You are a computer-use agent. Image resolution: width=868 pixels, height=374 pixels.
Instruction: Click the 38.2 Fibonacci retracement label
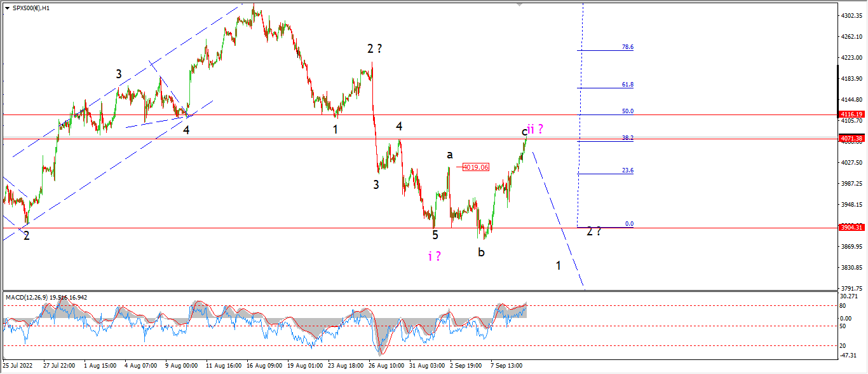(x=628, y=137)
